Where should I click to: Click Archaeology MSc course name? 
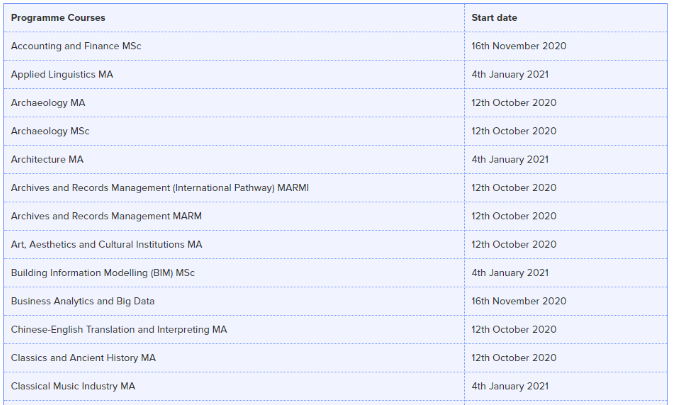(x=50, y=131)
